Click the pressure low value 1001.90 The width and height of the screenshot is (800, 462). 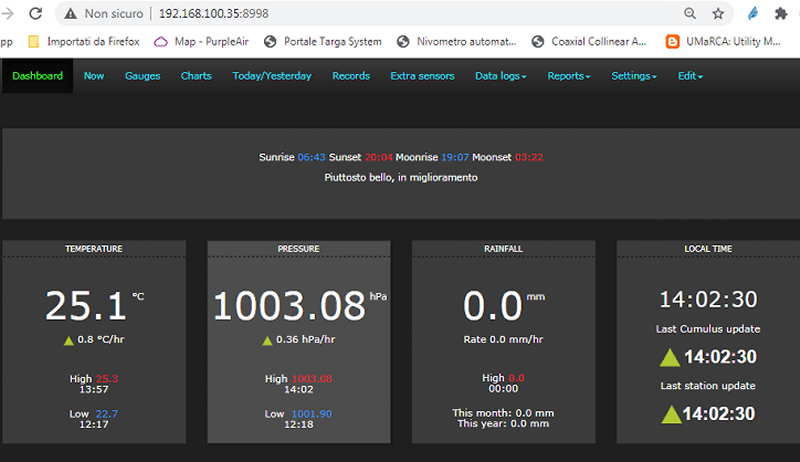pos(312,414)
